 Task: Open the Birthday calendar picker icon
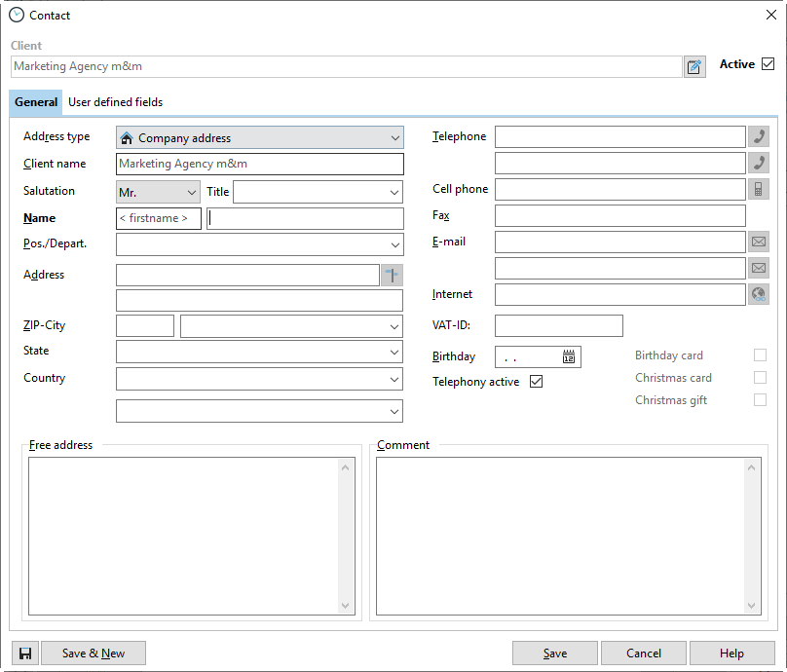coord(569,356)
